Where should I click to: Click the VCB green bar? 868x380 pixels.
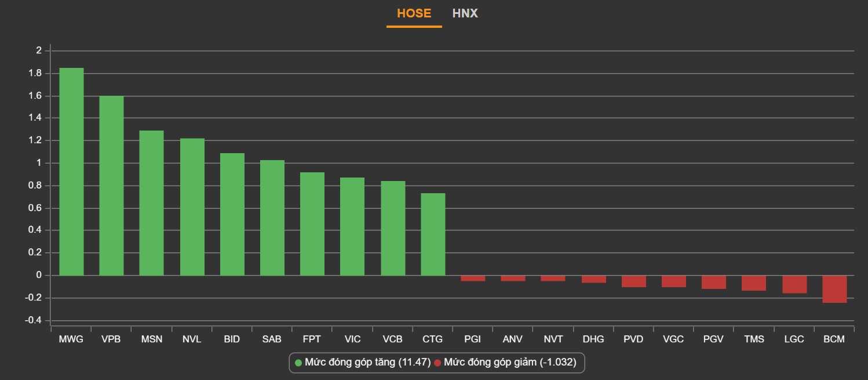pos(393,229)
